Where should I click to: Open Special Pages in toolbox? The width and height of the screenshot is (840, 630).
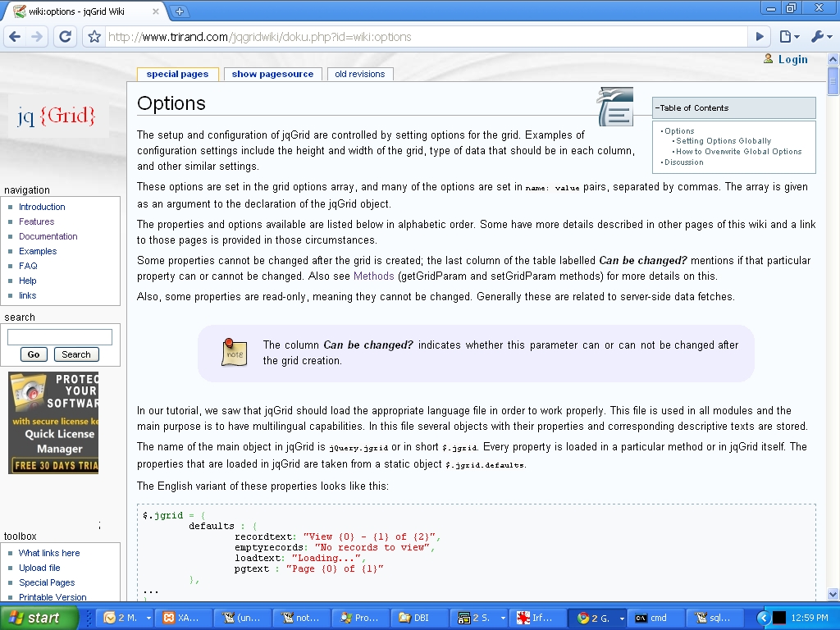pos(47,582)
